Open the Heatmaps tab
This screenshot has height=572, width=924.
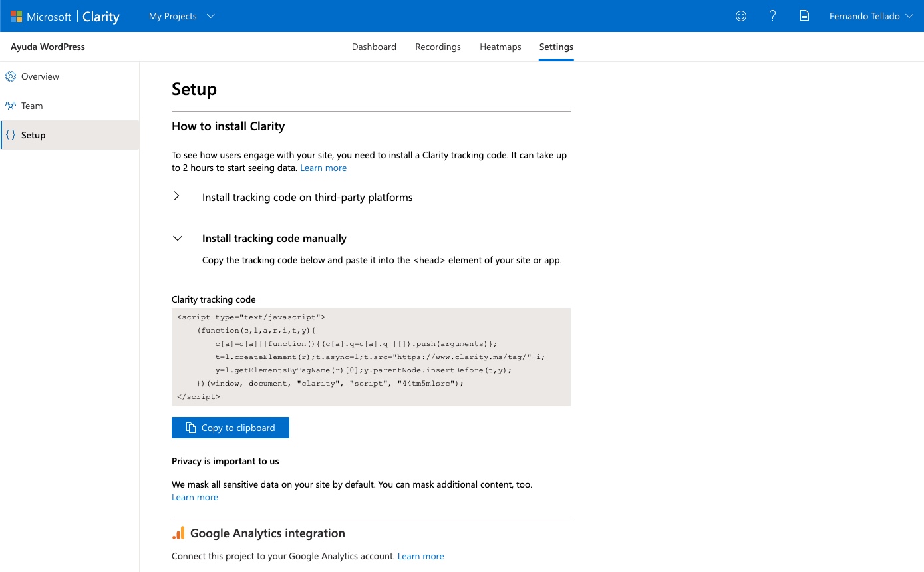[500, 47]
